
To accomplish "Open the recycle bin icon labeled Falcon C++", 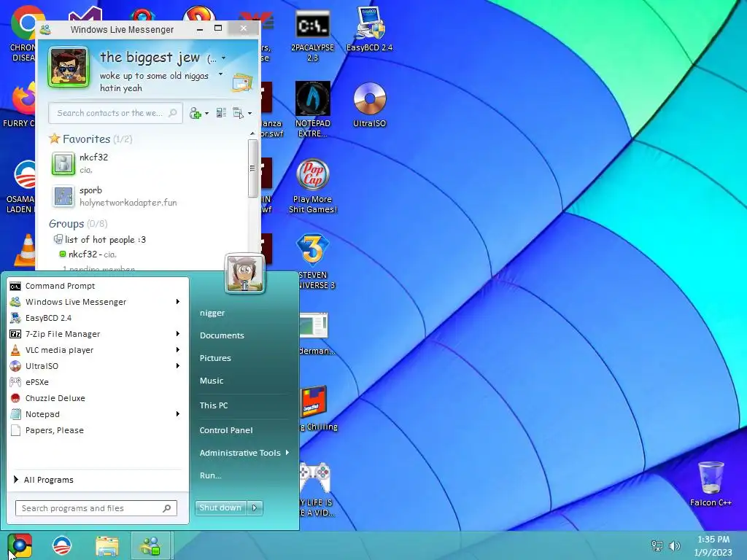I will tap(711, 483).
